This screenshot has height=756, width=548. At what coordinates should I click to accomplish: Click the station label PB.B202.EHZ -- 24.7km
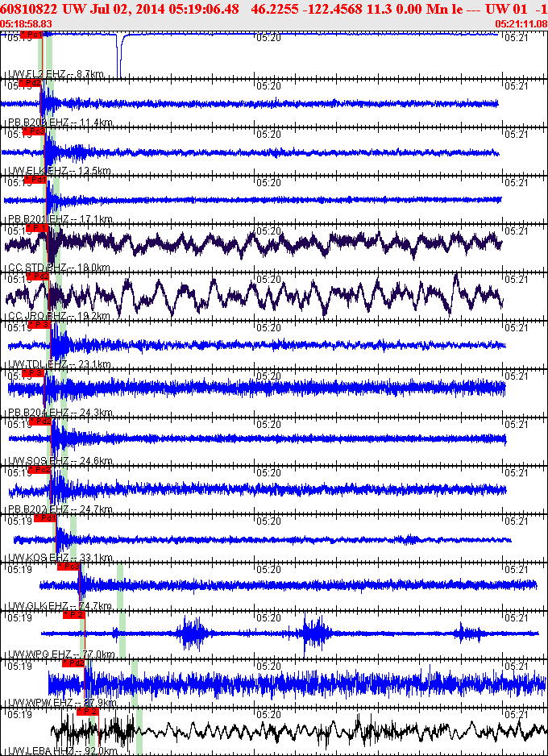click(x=60, y=509)
